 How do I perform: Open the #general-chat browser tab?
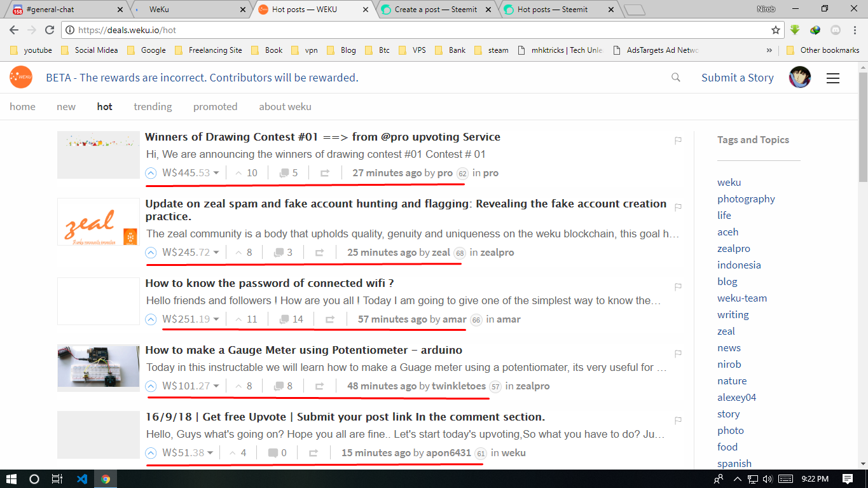(67, 10)
